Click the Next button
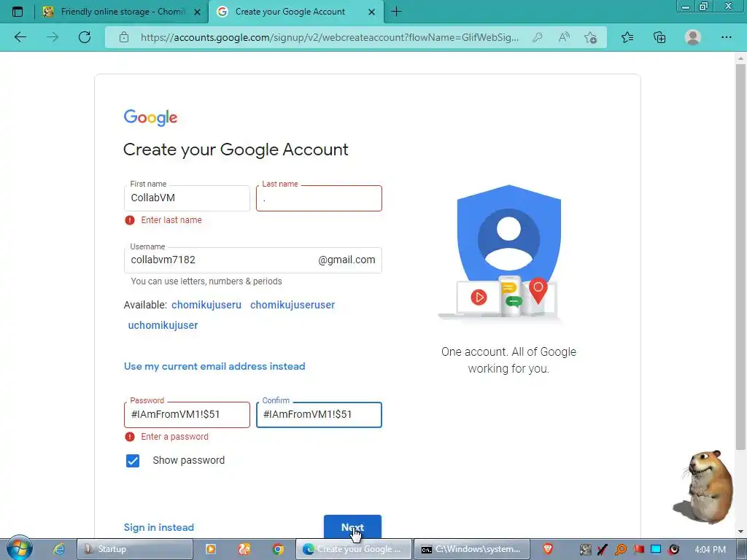The width and height of the screenshot is (747, 560). click(352, 526)
